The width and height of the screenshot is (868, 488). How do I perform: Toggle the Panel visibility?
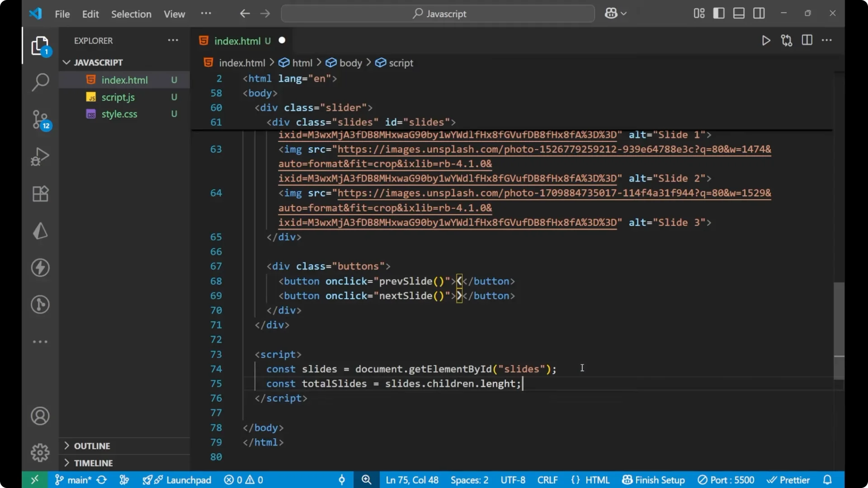[738, 13]
